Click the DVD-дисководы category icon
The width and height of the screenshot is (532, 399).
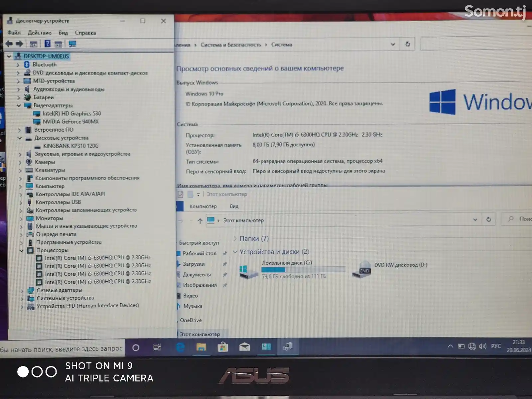pos(27,72)
